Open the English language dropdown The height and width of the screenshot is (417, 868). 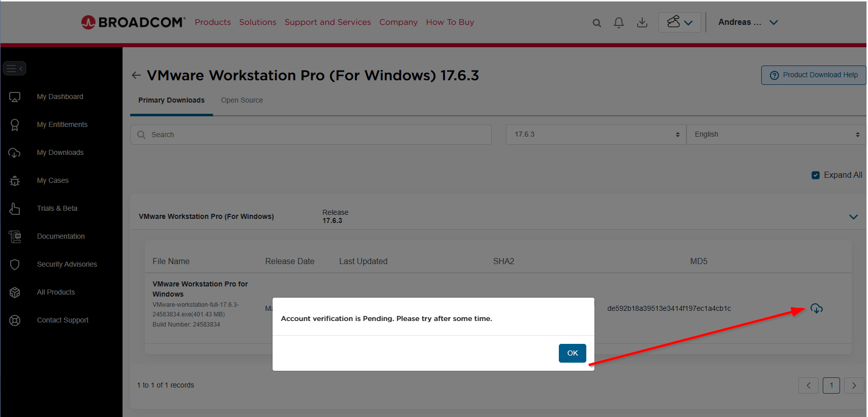776,135
